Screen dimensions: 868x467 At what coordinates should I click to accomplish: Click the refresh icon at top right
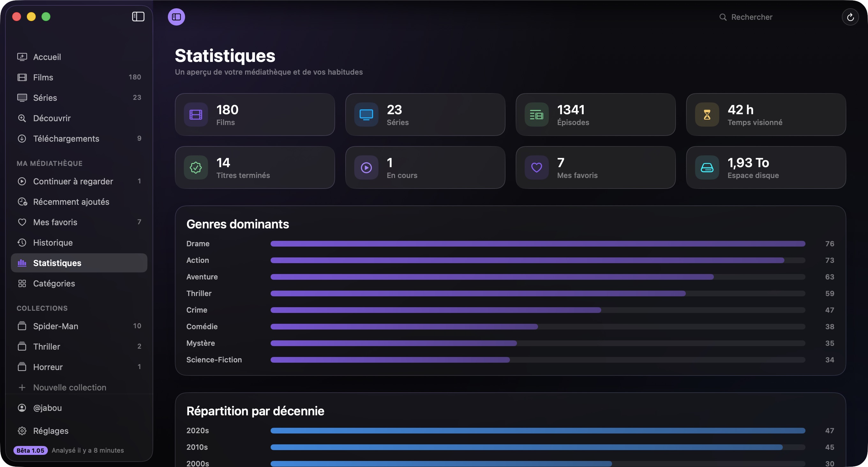[x=850, y=17]
